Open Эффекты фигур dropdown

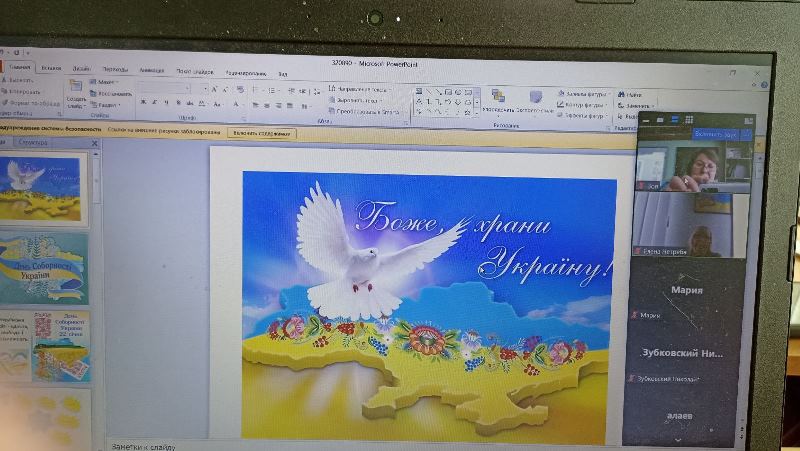point(582,116)
